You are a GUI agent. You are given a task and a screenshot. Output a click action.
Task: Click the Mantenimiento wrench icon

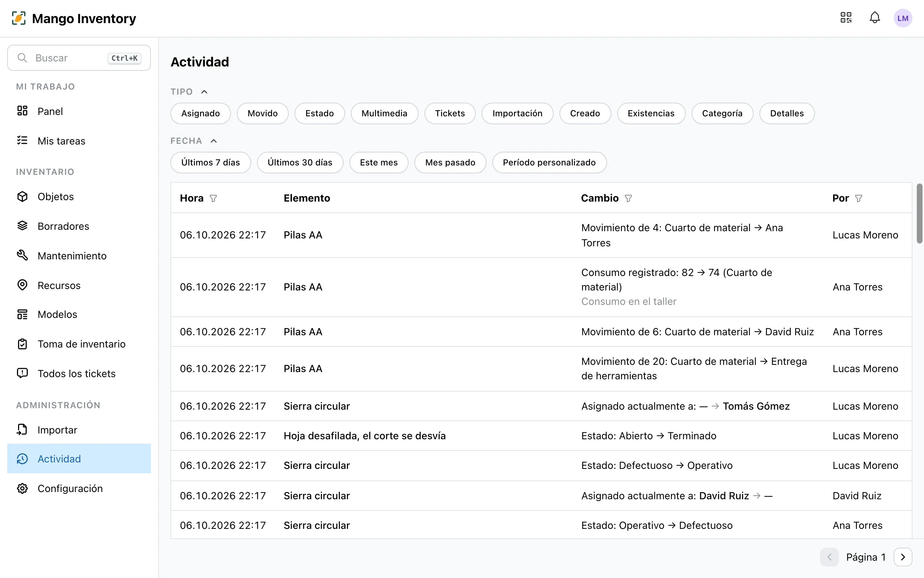22,255
